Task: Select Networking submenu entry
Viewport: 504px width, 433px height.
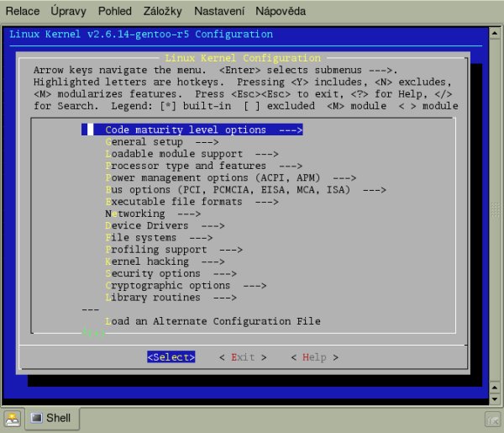Action: point(153,214)
